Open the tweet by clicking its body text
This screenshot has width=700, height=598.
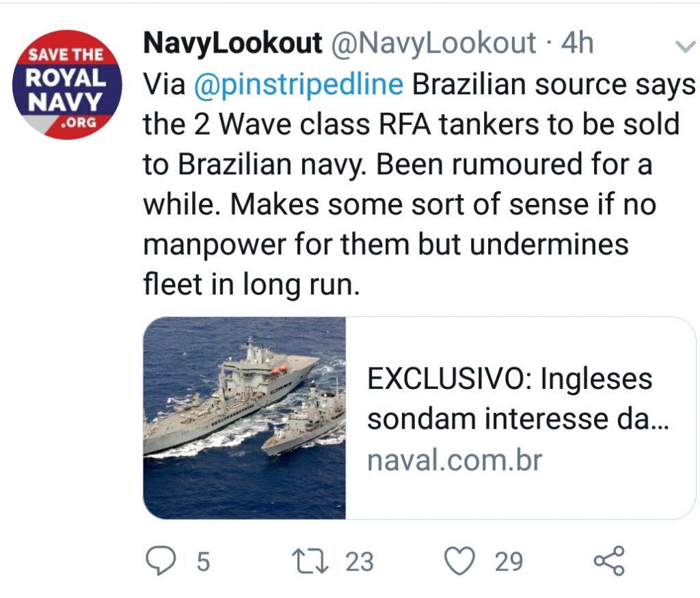419,185
